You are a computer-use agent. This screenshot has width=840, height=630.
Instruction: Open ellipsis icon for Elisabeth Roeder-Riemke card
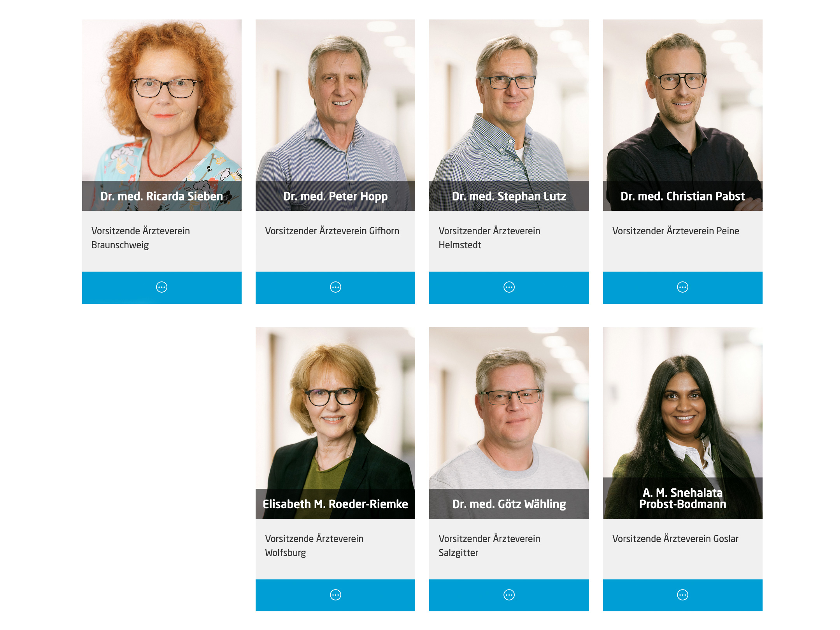335,595
